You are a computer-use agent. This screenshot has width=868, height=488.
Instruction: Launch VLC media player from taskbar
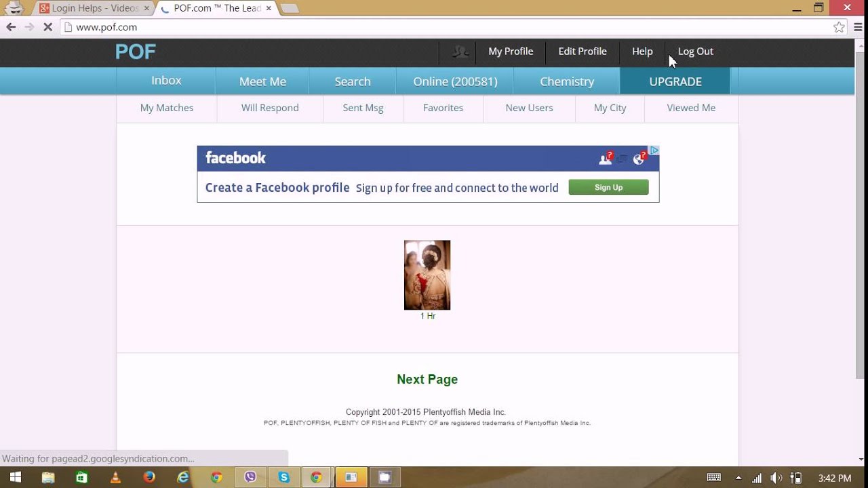pos(115,477)
